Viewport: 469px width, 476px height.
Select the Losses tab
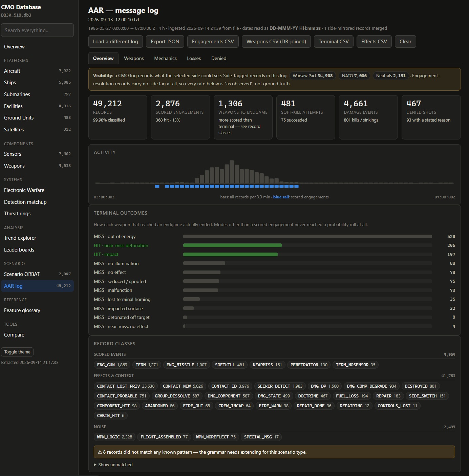194,58
